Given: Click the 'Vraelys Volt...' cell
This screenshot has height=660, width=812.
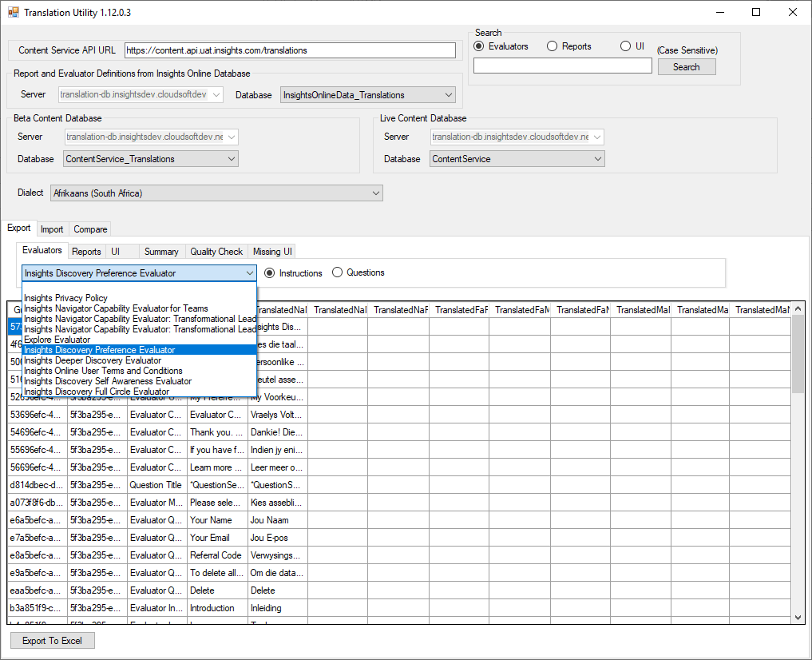Looking at the screenshot, I should point(278,415).
